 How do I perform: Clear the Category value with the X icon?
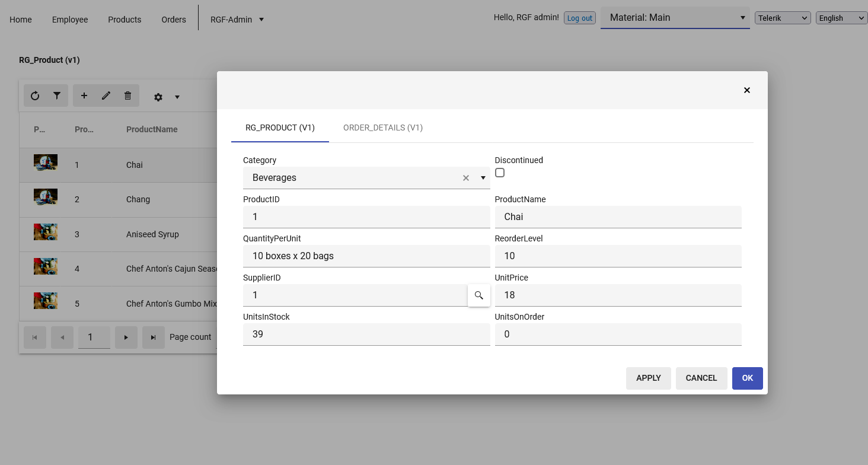[466, 178]
